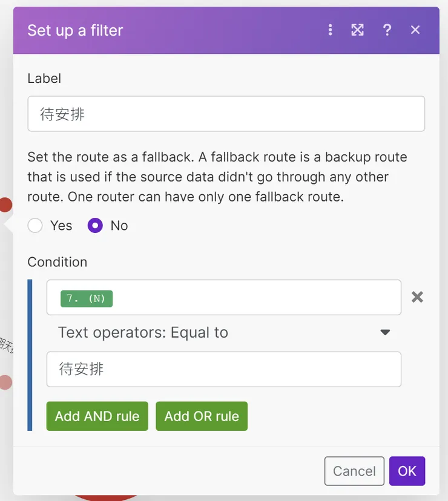Screen dimensions: 448x501
Task: Click the blue condition group indicator bar
Action: [x=30, y=354]
